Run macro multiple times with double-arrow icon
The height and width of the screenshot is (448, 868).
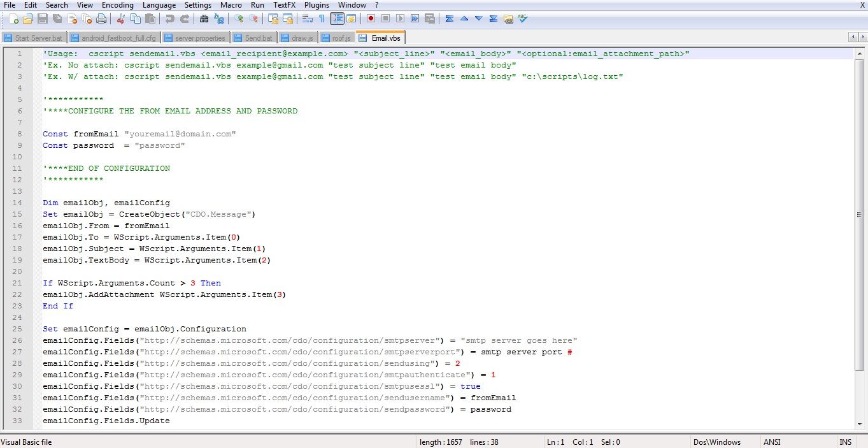click(415, 19)
